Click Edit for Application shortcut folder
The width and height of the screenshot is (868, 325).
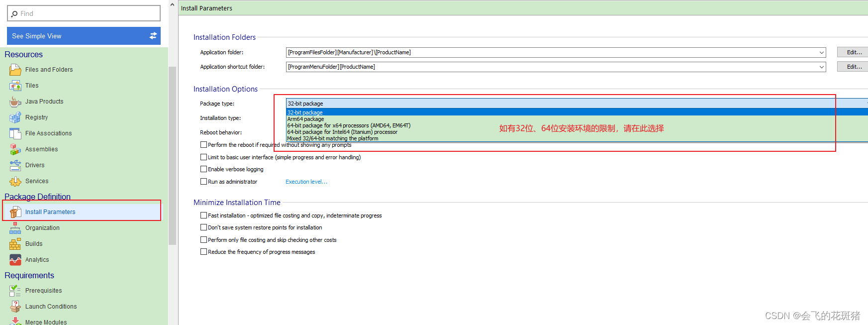coord(854,67)
